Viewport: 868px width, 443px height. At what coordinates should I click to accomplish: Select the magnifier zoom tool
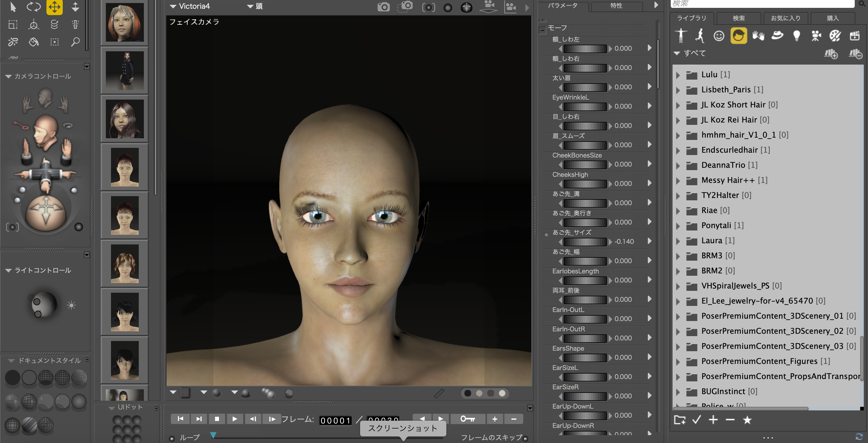75,42
